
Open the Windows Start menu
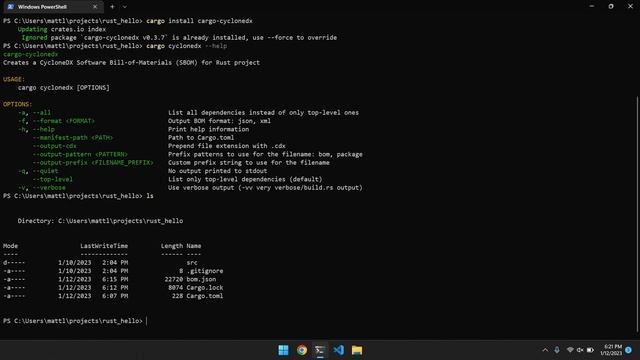coord(283,350)
